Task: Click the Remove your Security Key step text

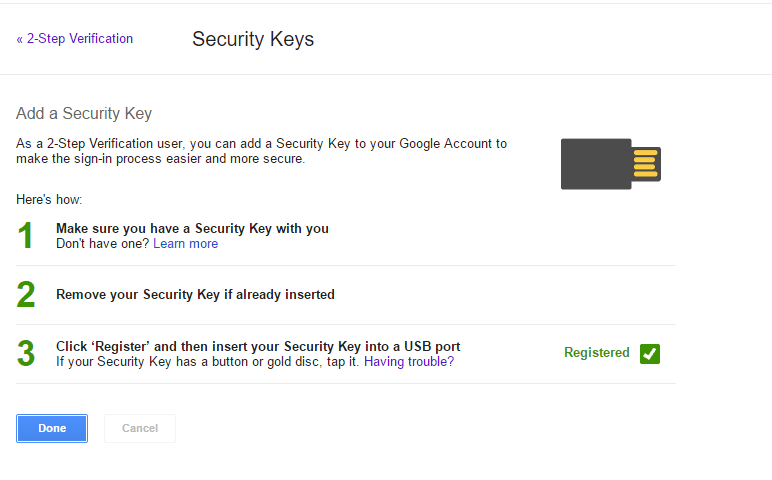Action: coord(195,294)
